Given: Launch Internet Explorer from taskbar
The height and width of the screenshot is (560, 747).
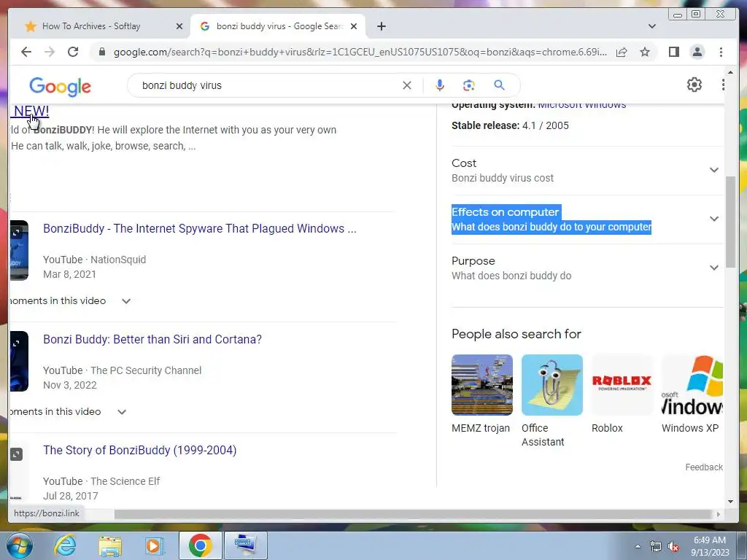Looking at the screenshot, I should coord(65,545).
